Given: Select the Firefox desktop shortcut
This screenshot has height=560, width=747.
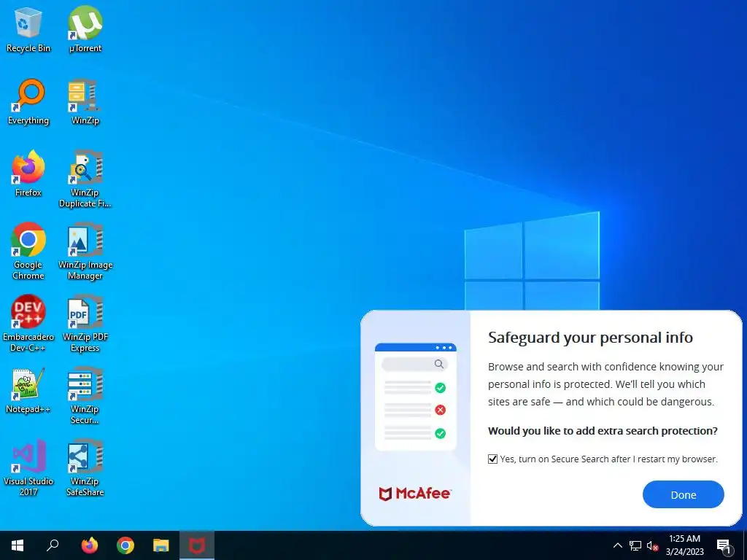Looking at the screenshot, I should coord(28,174).
